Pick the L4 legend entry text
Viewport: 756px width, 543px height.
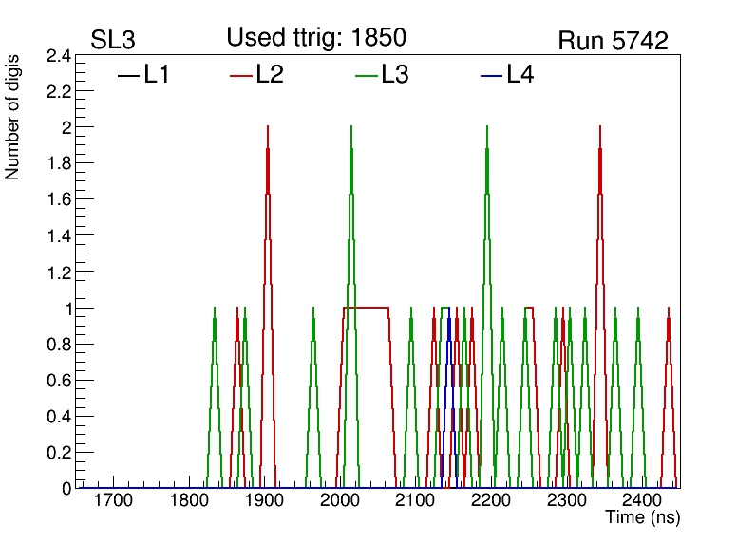pyautogui.click(x=520, y=75)
